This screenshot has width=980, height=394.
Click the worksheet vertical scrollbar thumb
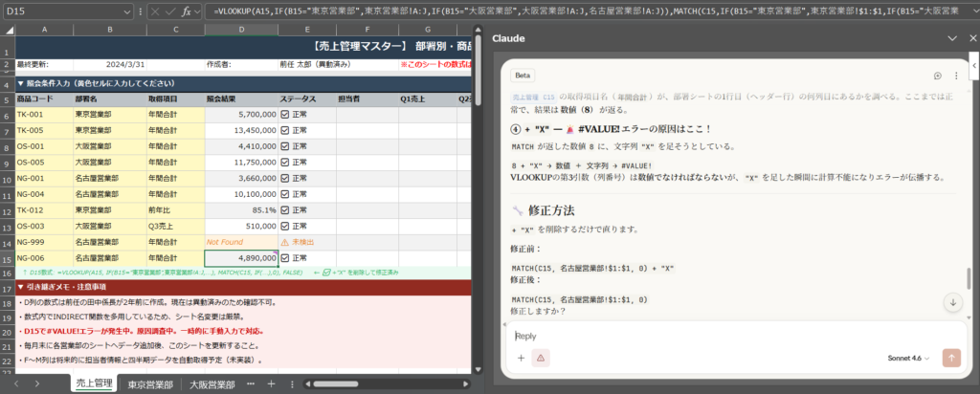coord(479,70)
